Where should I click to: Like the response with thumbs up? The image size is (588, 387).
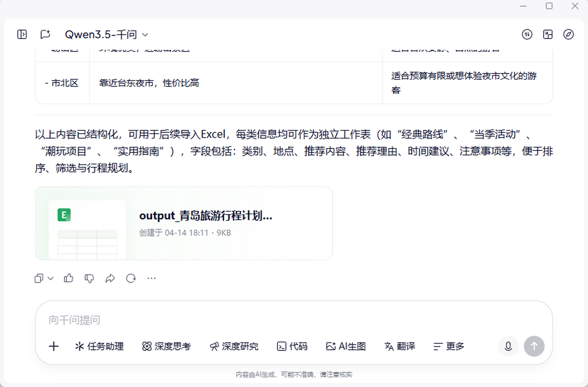69,278
